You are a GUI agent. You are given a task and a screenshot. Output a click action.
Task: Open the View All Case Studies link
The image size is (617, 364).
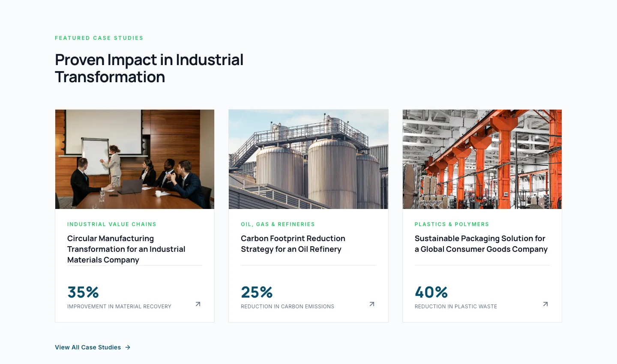(x=93, y=347)
